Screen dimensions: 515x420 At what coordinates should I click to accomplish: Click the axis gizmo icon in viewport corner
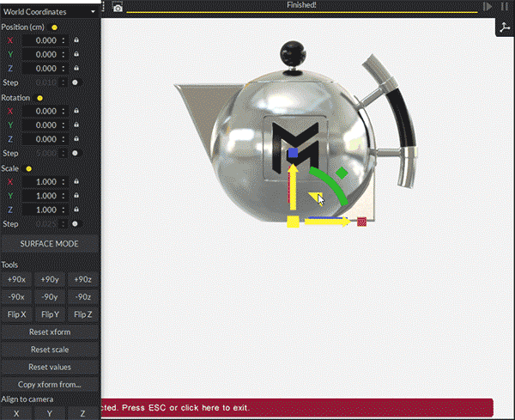point(505,27)
